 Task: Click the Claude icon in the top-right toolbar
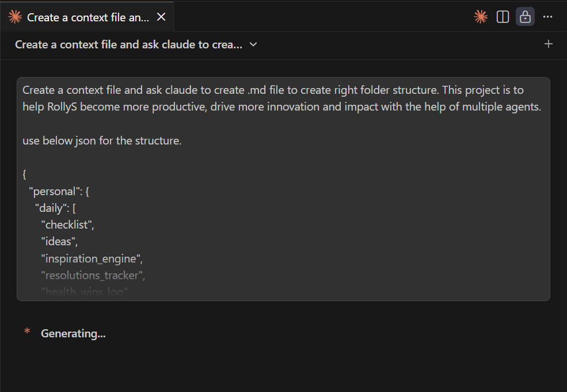click(481, 17)
